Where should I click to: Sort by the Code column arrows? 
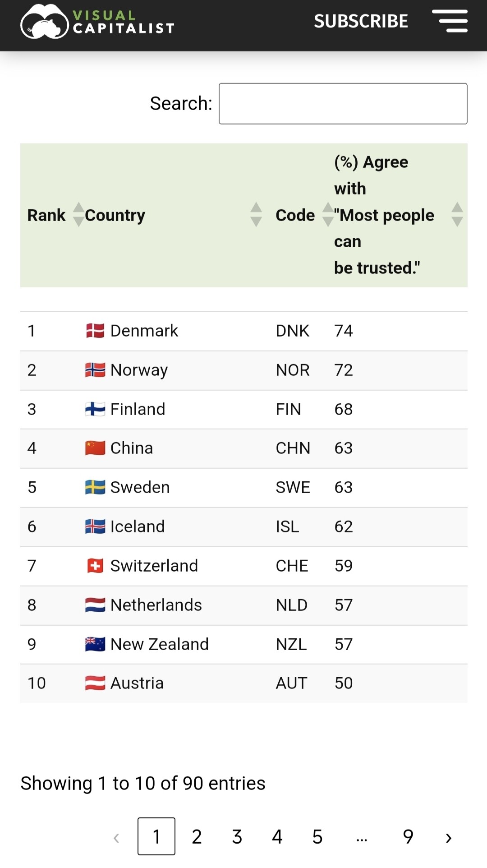coord(328,215)
